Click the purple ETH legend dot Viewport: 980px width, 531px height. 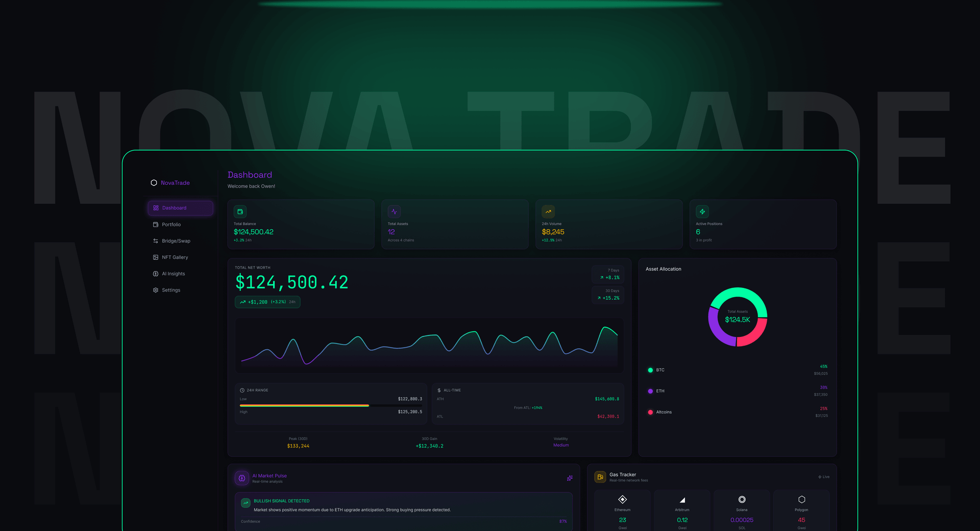point(650,391)
